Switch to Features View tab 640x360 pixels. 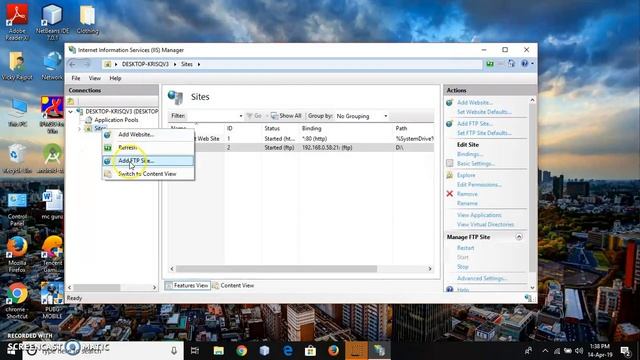tap(187, 285)
